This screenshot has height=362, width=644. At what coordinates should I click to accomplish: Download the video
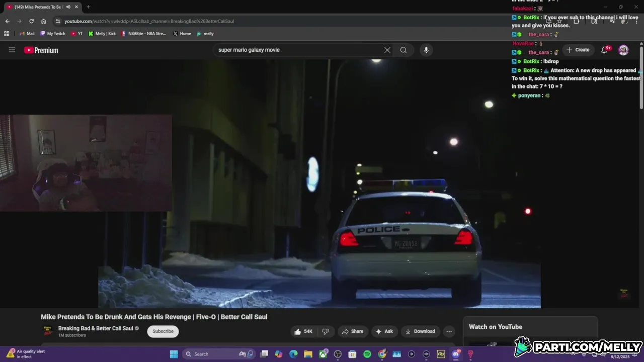[420, 331]
